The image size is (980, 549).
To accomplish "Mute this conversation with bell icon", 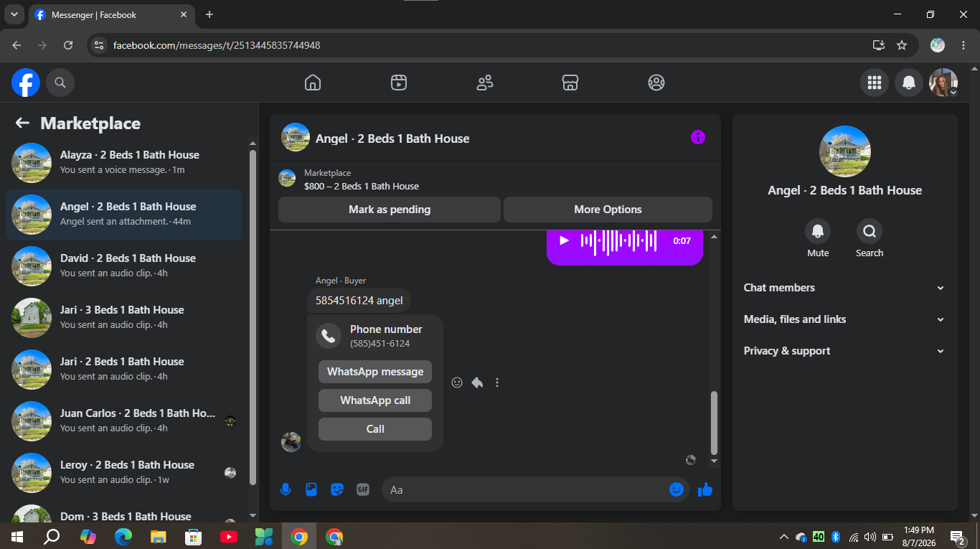I will click(818, 231).
